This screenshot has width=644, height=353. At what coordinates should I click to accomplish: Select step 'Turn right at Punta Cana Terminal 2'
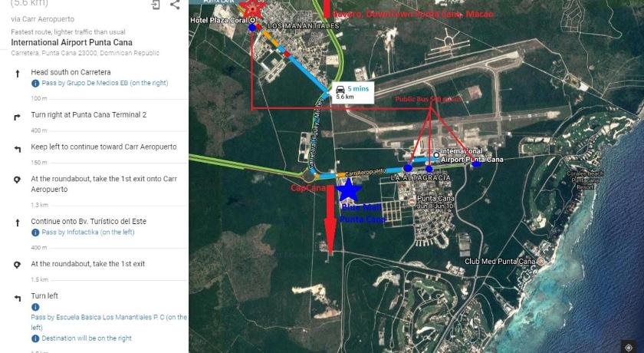(x=89, y=115)
